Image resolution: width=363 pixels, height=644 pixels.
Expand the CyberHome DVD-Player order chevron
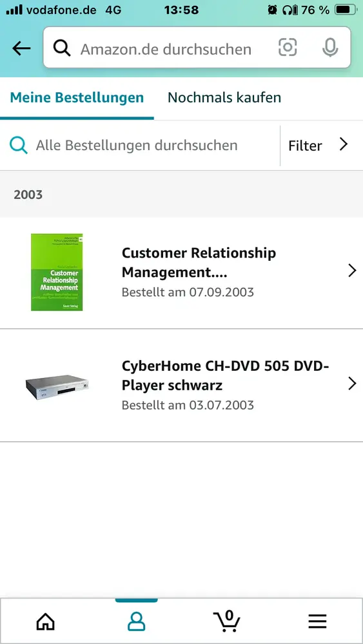point(352,384)
